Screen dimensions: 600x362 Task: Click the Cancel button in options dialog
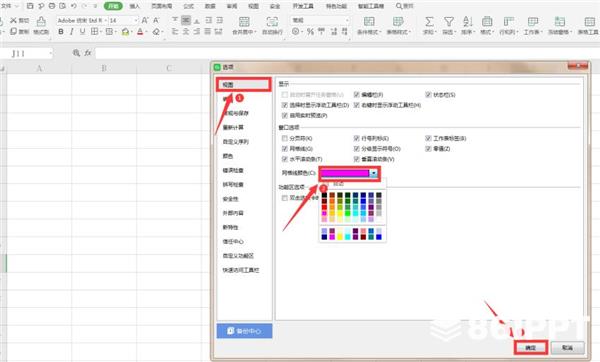[x=567, y=348]
